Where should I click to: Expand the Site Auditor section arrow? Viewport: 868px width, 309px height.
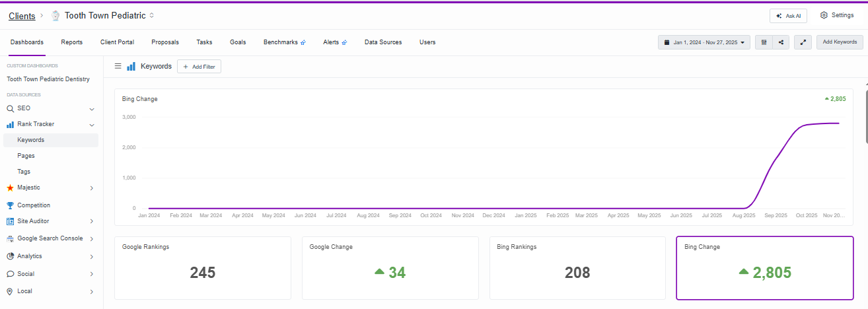click(92, 221)
